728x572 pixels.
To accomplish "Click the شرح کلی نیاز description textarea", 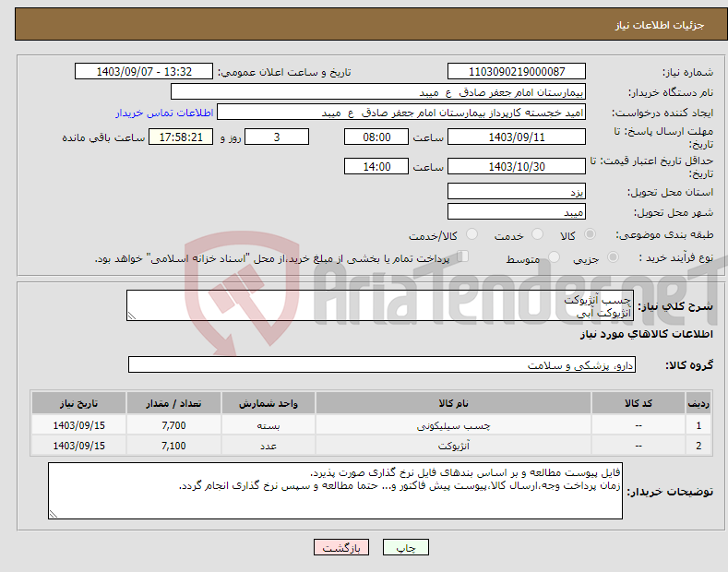I will [380, 305].
